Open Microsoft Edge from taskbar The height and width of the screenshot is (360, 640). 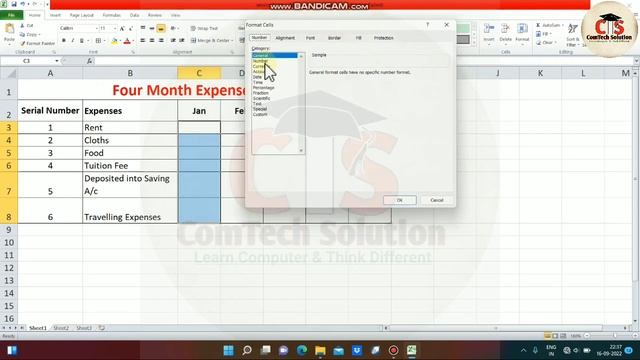(x=302, y=350)
